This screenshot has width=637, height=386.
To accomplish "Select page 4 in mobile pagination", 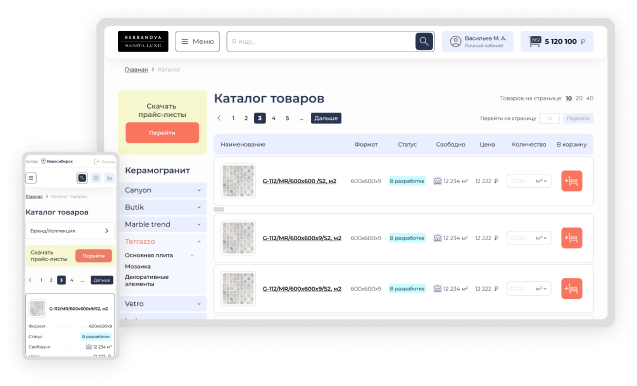I will click(x=72, y=280).
